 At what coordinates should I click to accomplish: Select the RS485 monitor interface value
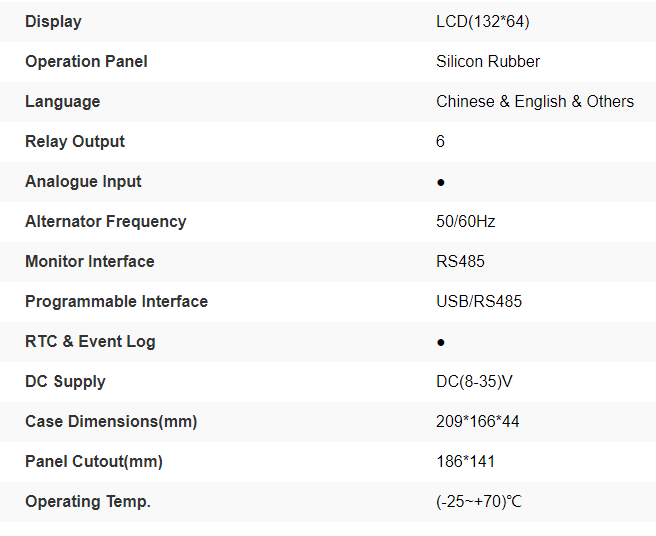click(461, 261)
